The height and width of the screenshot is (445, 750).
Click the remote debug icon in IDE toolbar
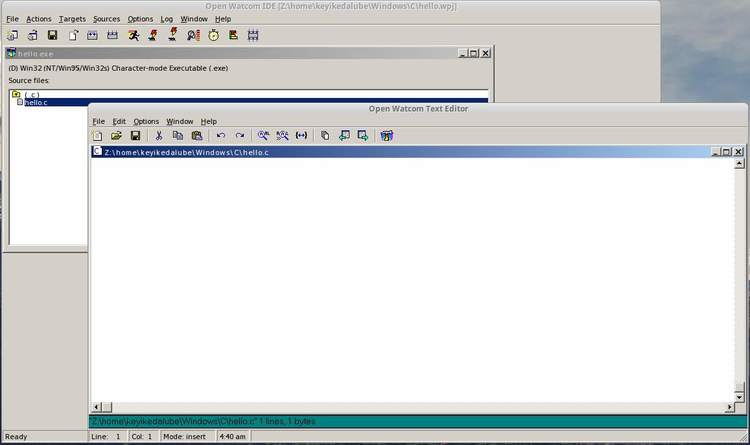(x=173, y=34)
